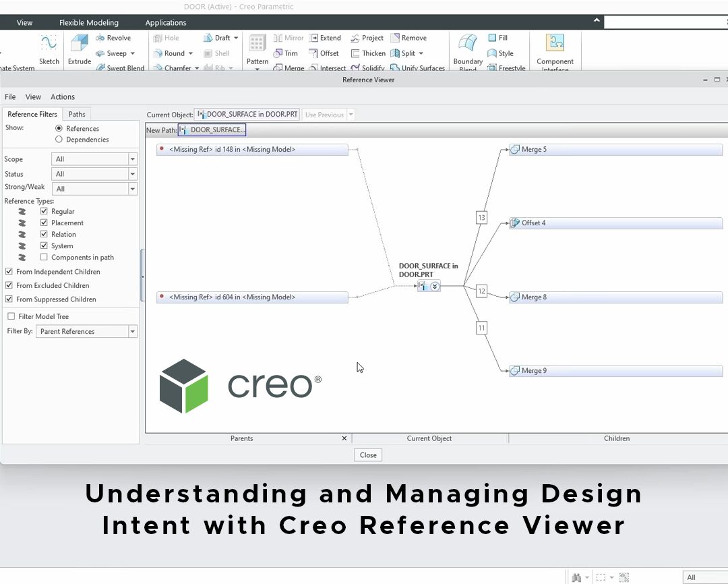The width and height of the screenshot is (728, 584).
Task: Click the Close button in Reference Viewer
Action: coord(368,455)
